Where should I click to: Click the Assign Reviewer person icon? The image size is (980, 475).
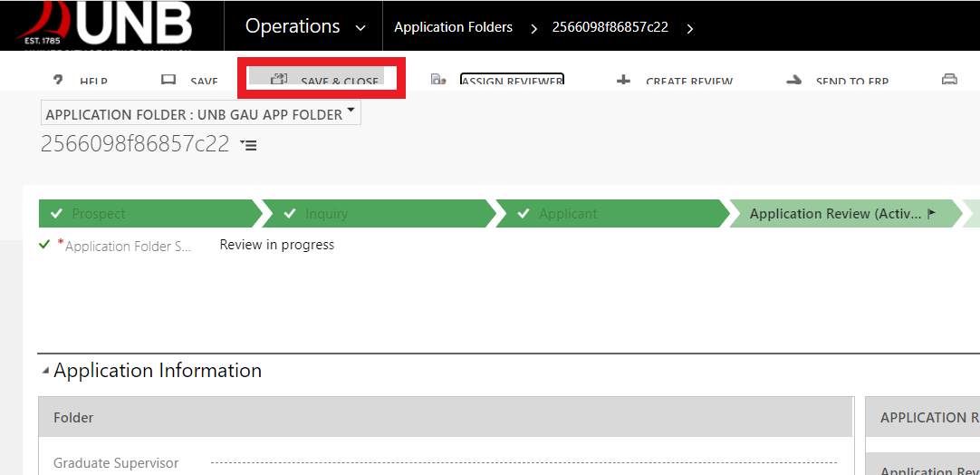(x=438, y=81)
